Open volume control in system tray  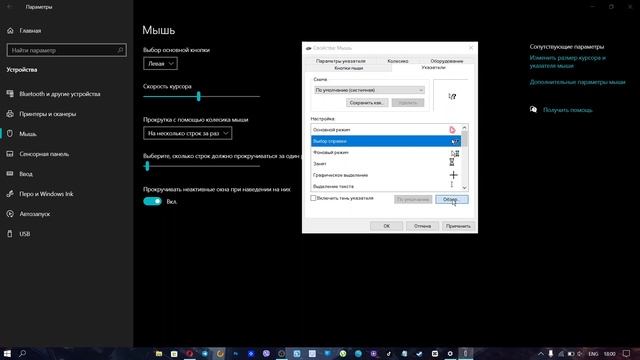[x=580, y=353]
